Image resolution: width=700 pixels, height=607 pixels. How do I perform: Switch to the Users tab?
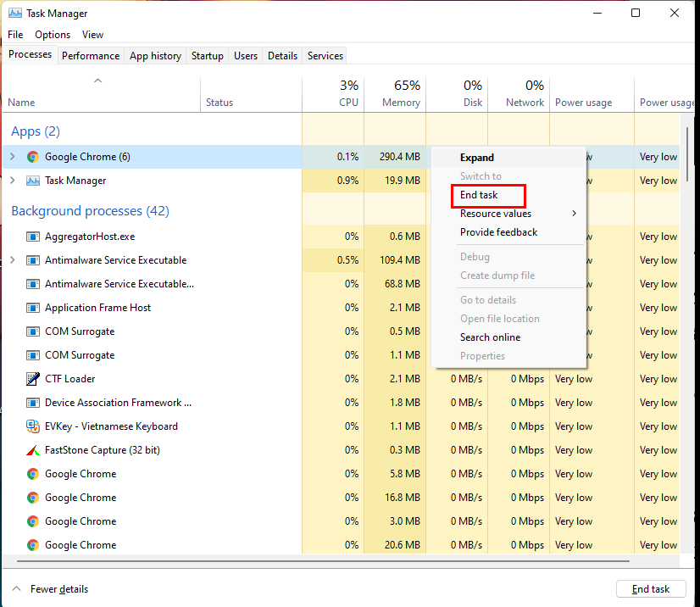(246, 56)
